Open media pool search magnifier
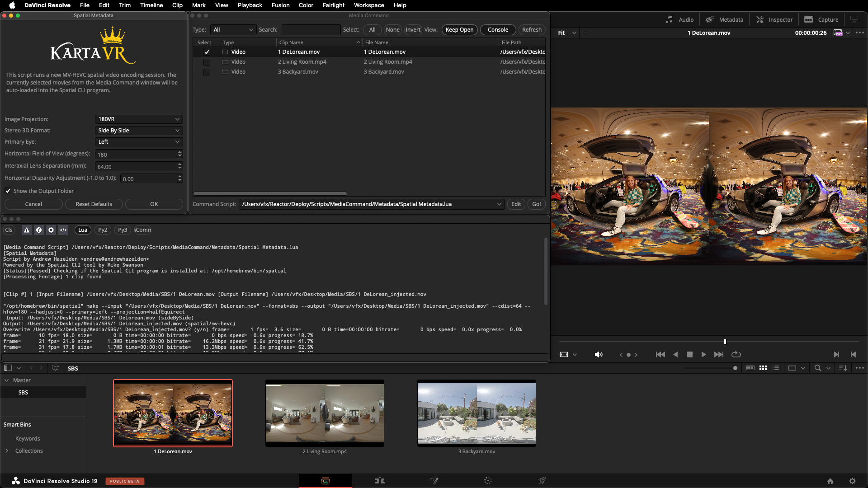Viewport: 868px width, 488px height. [x=817, y=368]
